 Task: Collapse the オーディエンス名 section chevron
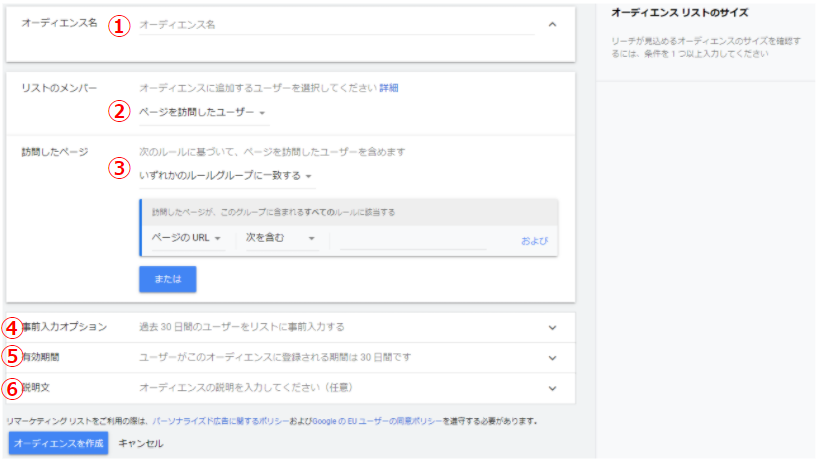(552, 24)
